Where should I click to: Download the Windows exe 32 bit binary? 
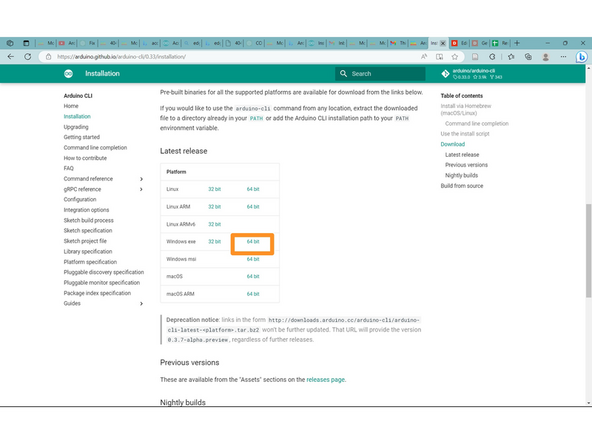click(x=214, y=242)
